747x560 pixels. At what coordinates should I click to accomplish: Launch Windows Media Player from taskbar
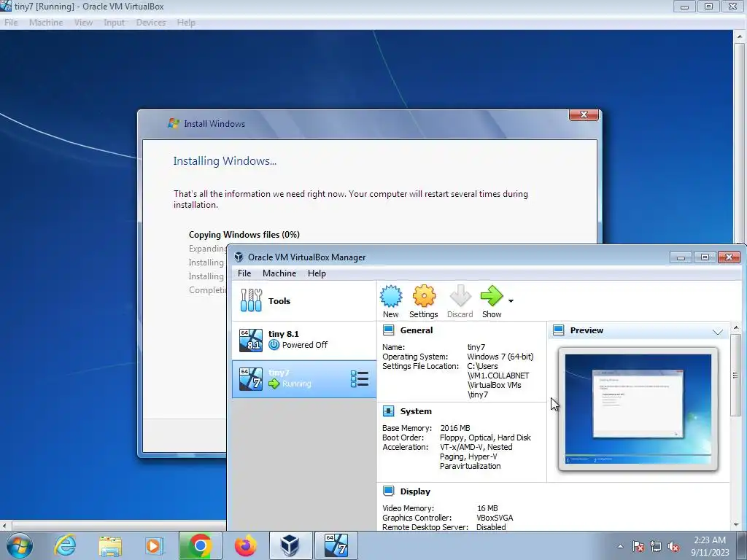pos(155,545)
